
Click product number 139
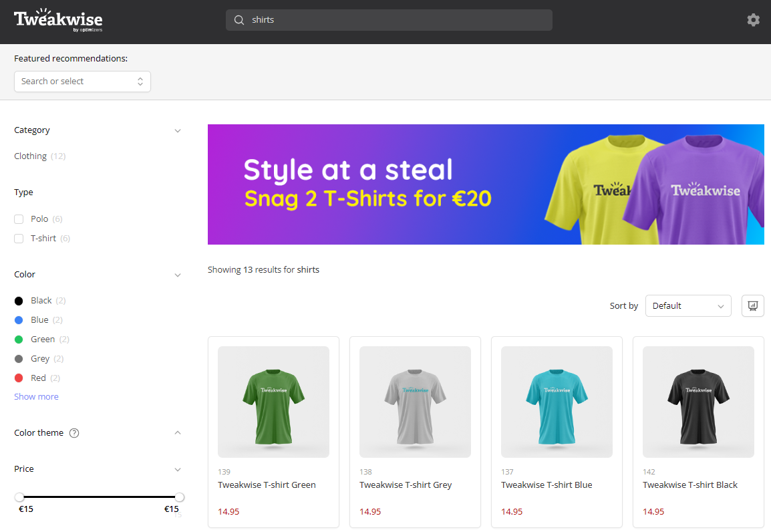pyautogui.click(x=224, y=472)
